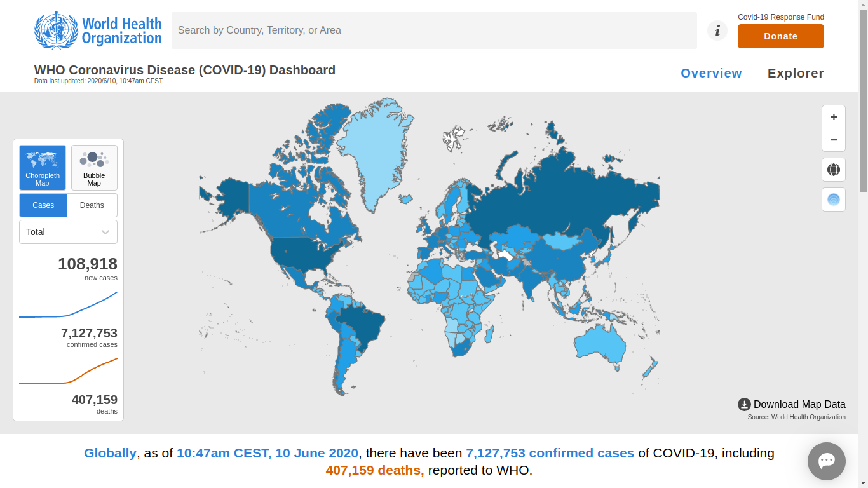Click the new cases trend chart
Viewport: 868px width, 488px height.
click(x=68, y=304)
